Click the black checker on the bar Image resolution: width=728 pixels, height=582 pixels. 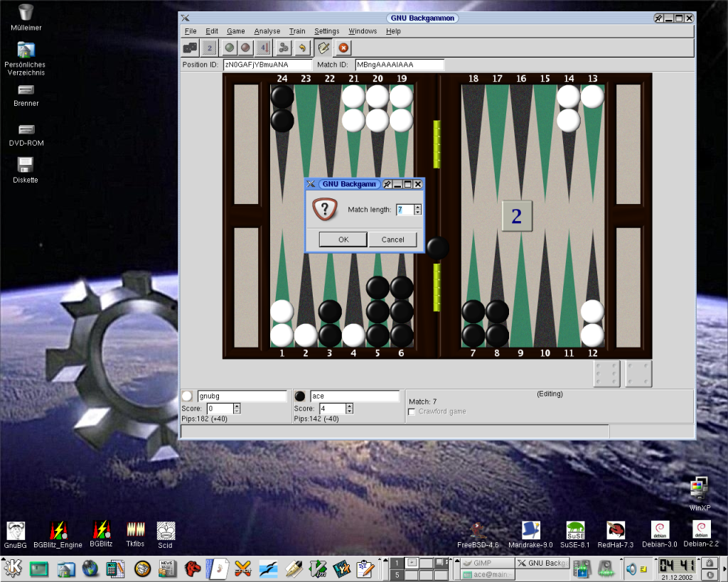pos(438,248)
